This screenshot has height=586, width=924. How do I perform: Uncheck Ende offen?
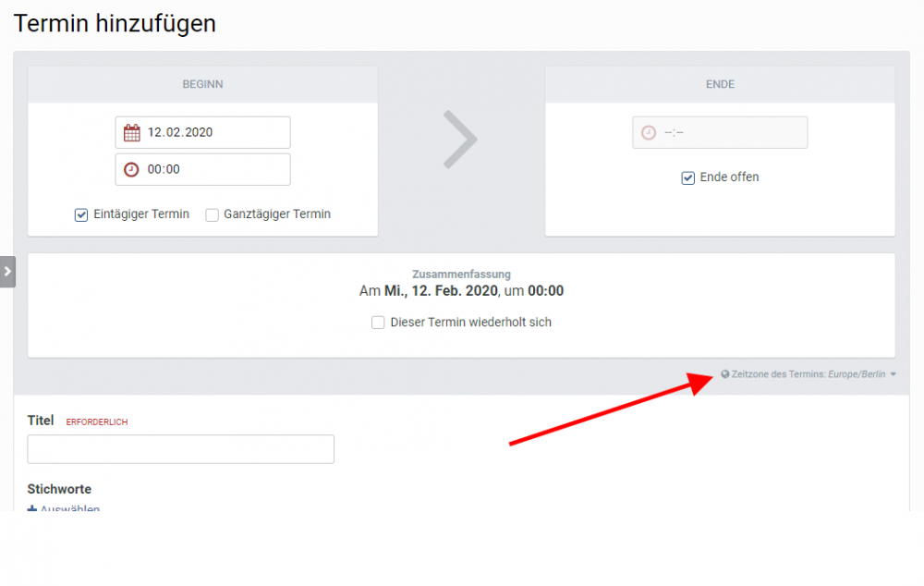[687, 177]
